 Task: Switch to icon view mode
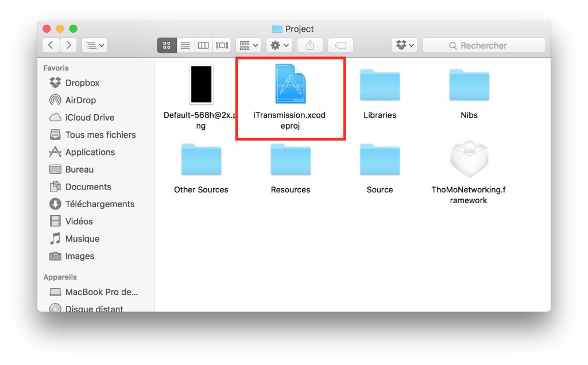(x=167, y=45)
